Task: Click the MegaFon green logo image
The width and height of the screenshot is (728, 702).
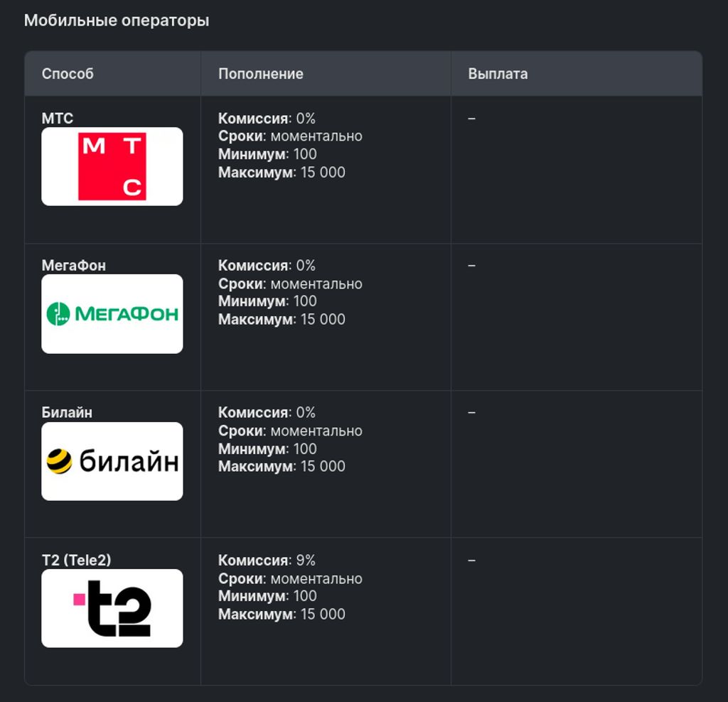Action: [x=112, y=313]
